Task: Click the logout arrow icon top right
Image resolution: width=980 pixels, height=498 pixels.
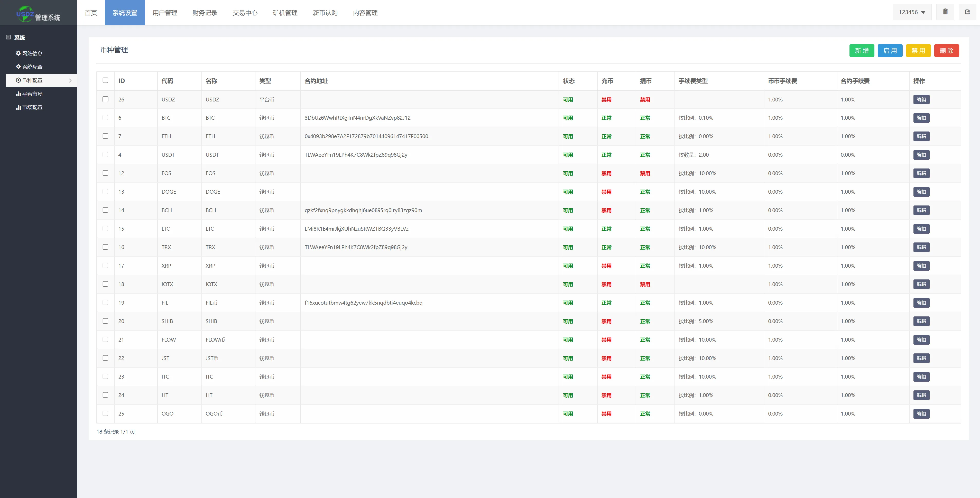Action: pyautogui.click(x=967, y=12)
